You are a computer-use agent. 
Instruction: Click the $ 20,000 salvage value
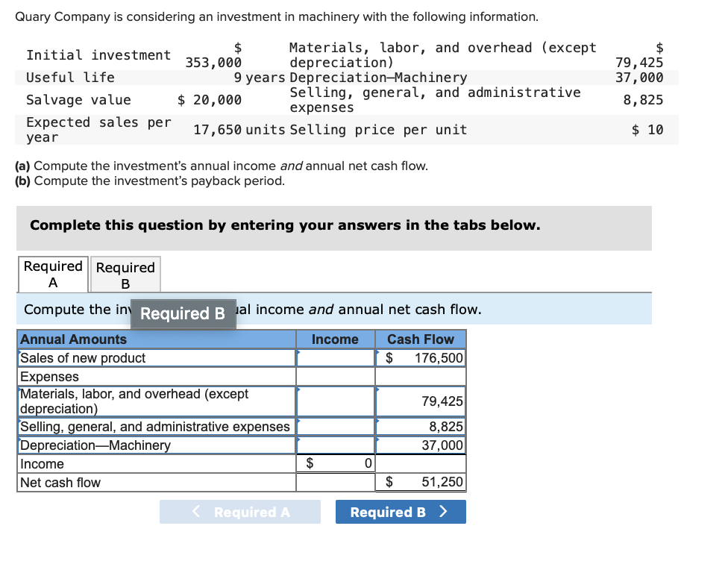(210, 100)
